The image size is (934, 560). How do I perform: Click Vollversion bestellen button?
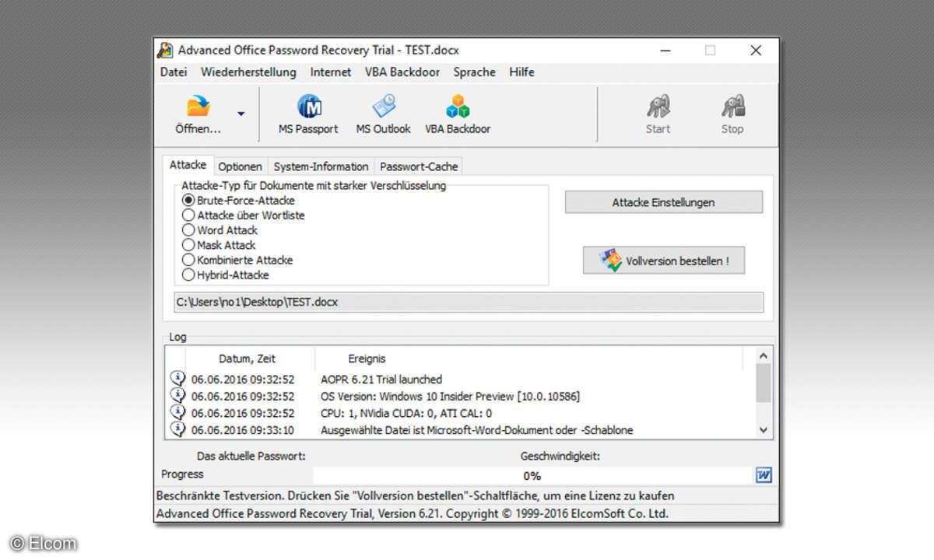(x=663, y=261)
